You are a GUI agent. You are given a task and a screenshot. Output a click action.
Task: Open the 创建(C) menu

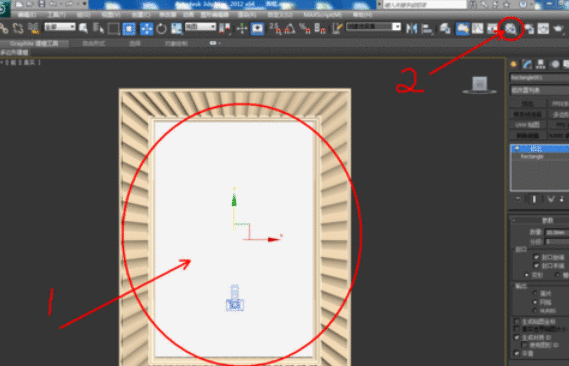[x=140, y=15]
